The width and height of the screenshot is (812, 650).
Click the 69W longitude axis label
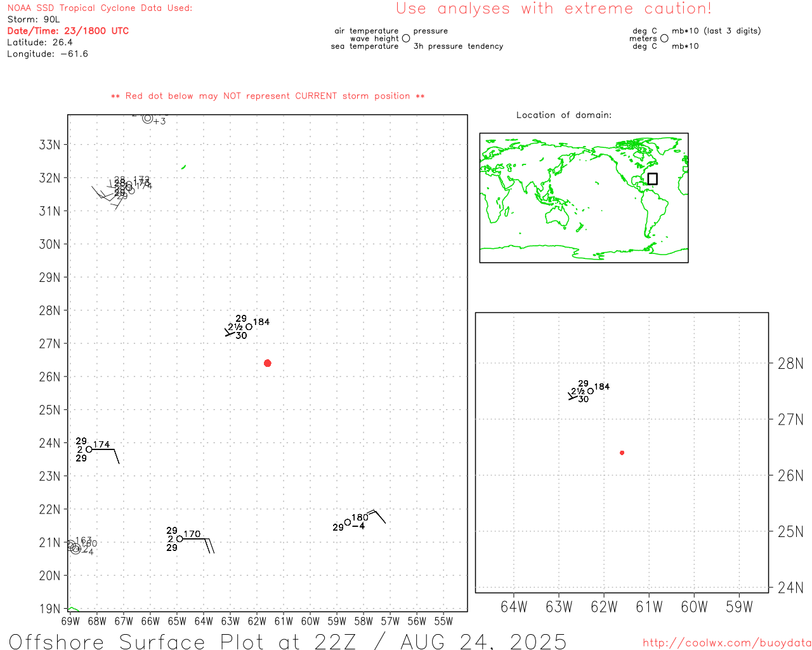pos(70,621)
